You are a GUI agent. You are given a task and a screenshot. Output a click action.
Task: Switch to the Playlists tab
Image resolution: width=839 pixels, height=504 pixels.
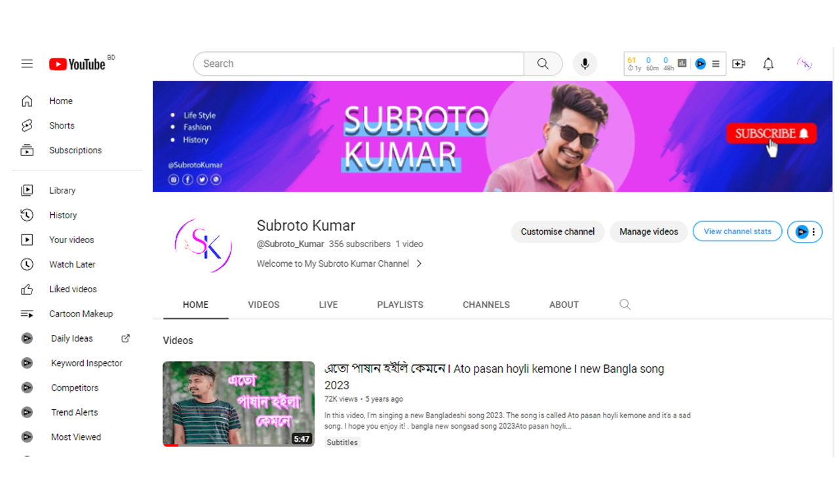click(x=400, y=305)
